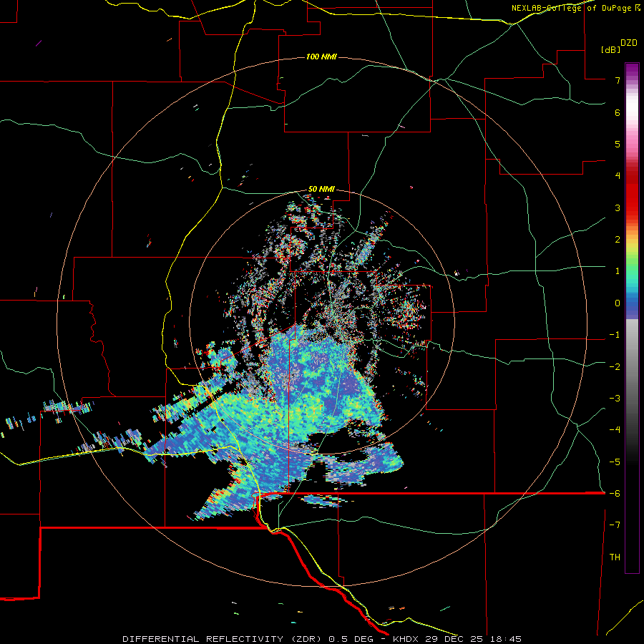Screen dimensions: 644x644
Task: Click the 2 dB label on the scale
Action: click(618, 240)
